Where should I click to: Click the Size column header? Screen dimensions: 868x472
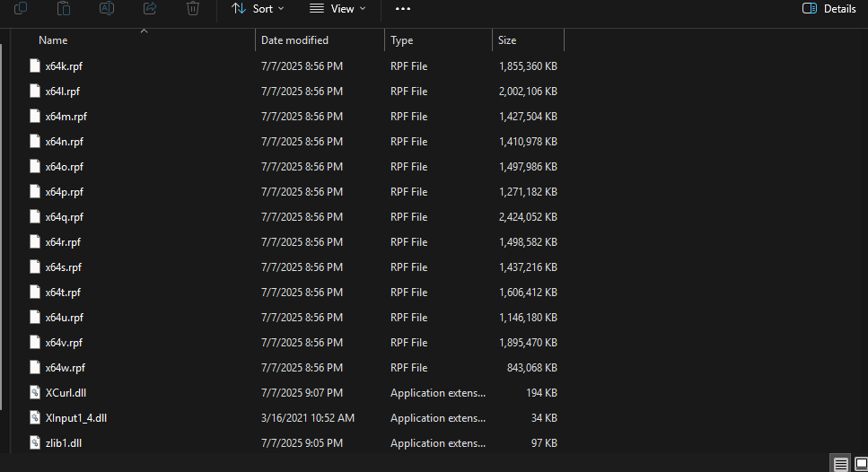coord(508,40)
